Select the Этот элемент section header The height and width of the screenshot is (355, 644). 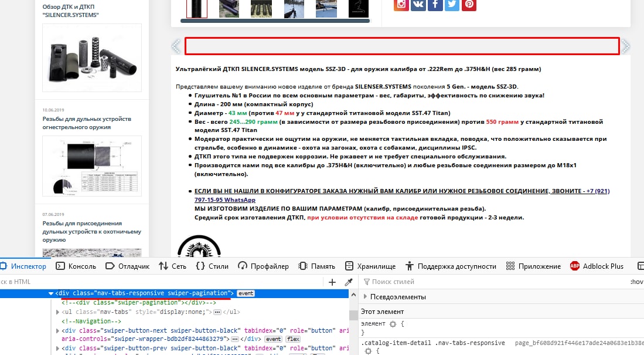pos(383,312)
